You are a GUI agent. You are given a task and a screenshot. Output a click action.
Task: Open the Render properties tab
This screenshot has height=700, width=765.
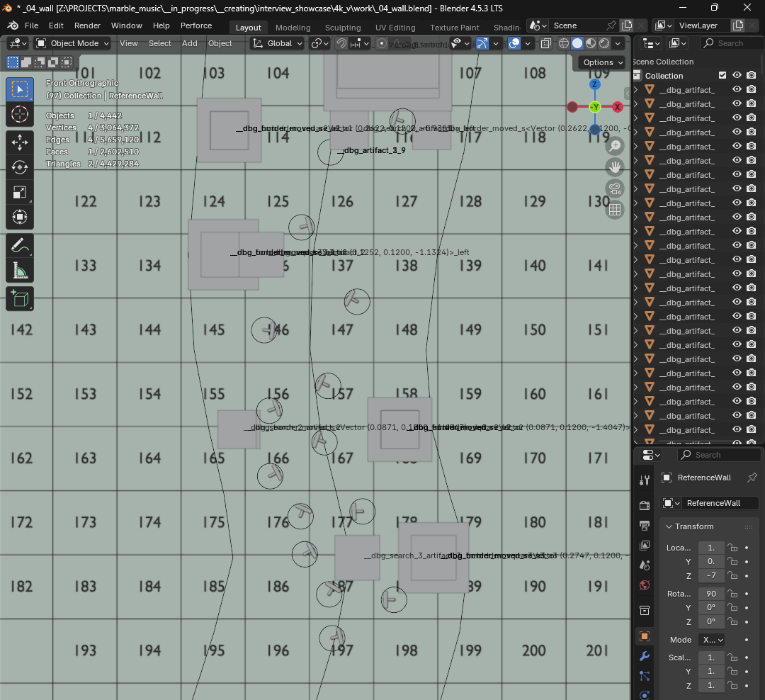pos(644,504)
